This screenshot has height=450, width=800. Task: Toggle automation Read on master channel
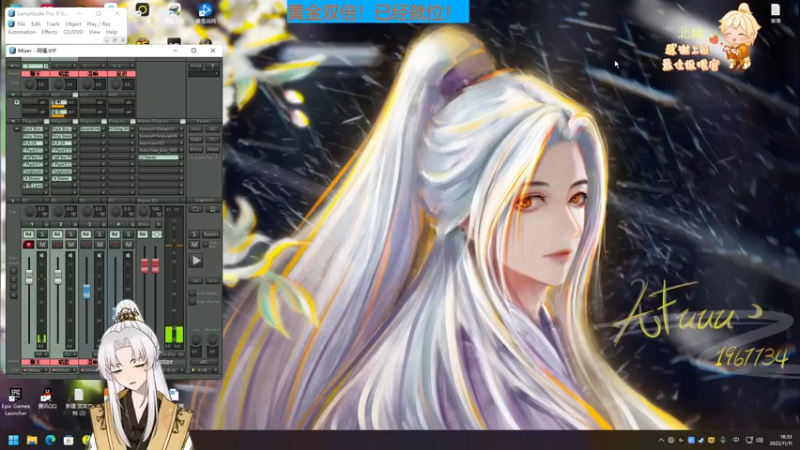143,234
